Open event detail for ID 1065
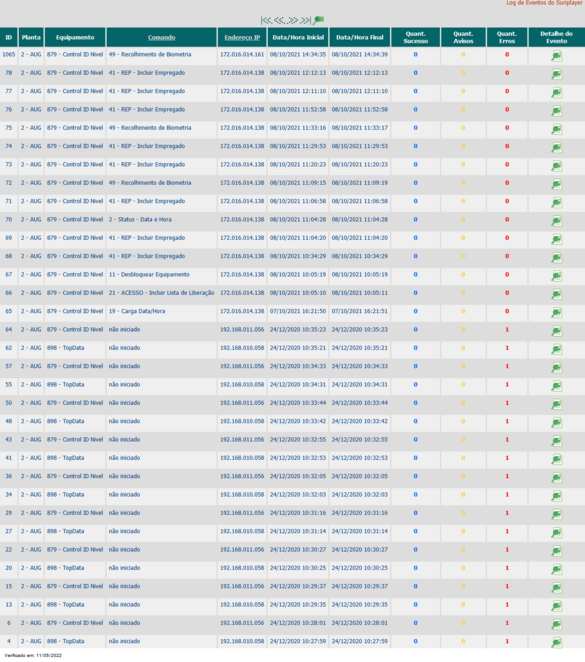 [x=557, y=56]
